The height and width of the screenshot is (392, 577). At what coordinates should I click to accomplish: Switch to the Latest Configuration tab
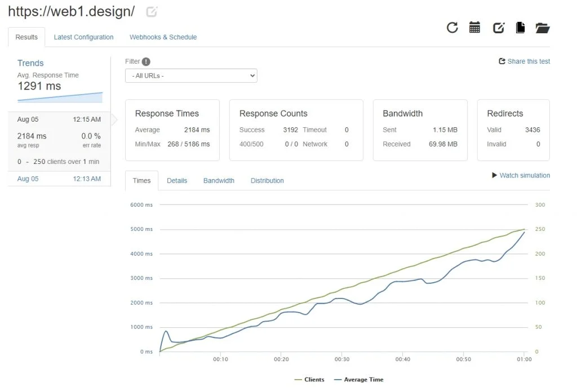83,37
